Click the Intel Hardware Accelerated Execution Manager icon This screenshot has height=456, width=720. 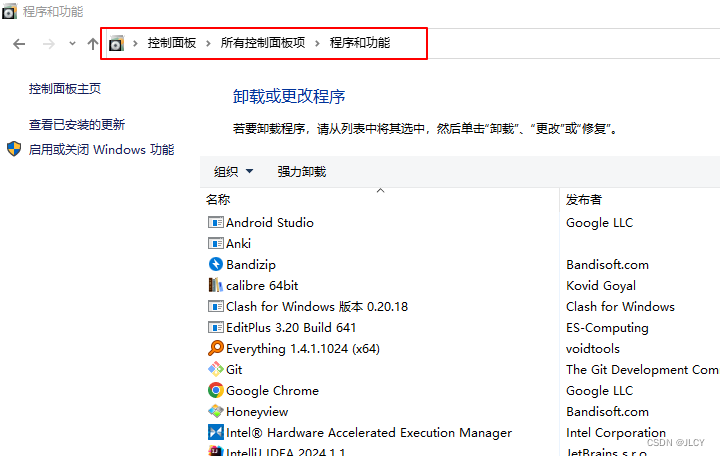coord(216,432)
